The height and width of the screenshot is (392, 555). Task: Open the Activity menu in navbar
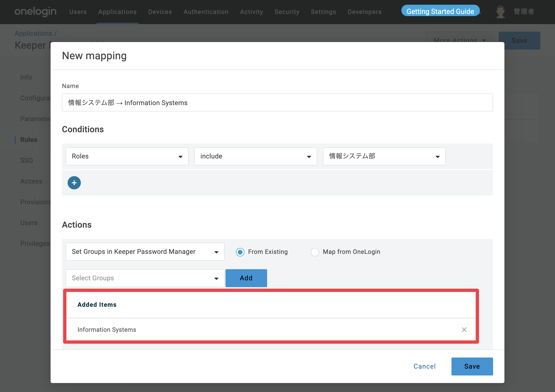pyautogui.click(x=251, y=12)
